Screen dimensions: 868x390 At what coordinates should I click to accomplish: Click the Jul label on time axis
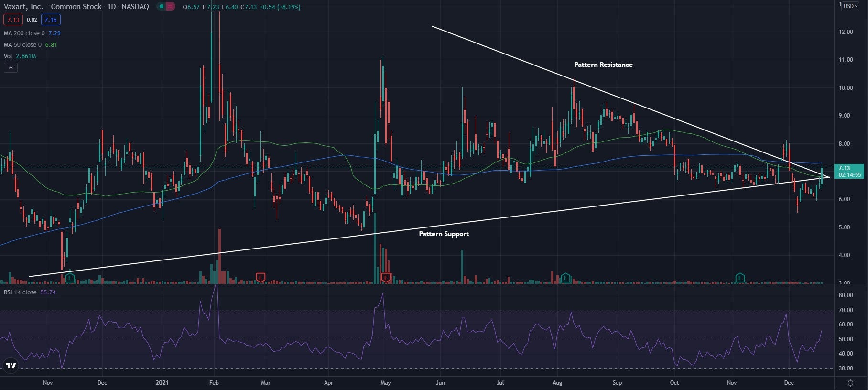click(x=500, y=383)
